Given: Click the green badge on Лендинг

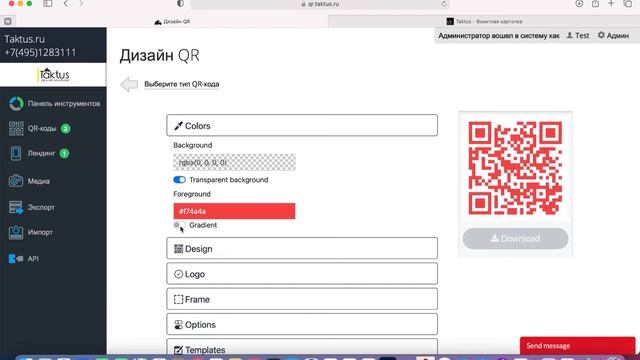Looking at the screenshot, I should [x=64, y=153].
